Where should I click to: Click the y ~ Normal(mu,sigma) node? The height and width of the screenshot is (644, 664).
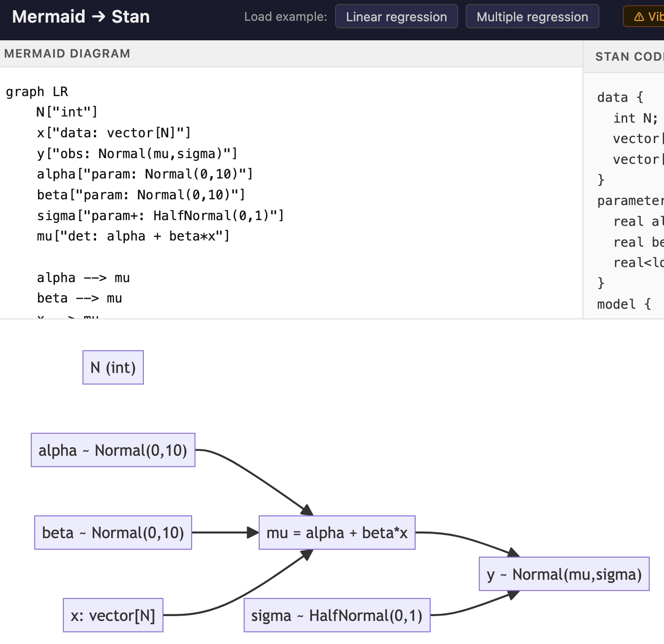564,574
